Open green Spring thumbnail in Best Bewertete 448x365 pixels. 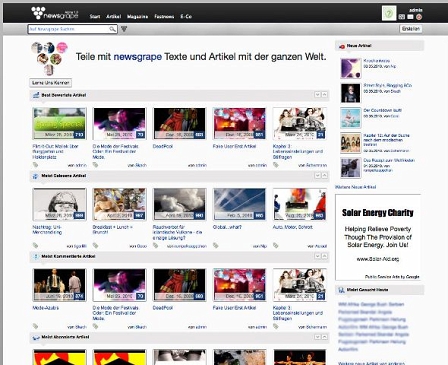[x=59, y=123]
